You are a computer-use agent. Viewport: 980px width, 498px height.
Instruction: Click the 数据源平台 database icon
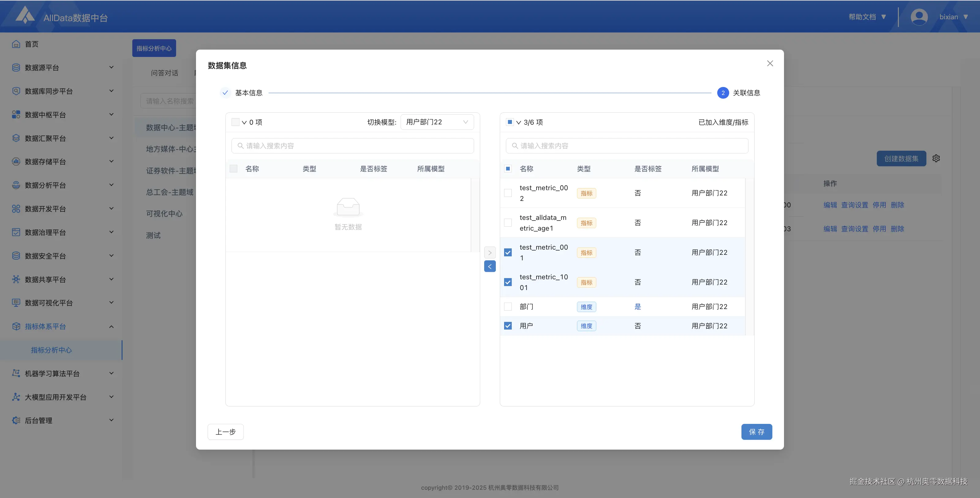[x=16, y=68]
